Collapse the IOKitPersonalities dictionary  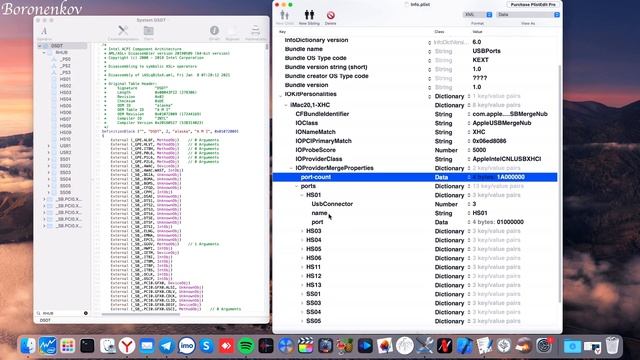tap(281, 96)
